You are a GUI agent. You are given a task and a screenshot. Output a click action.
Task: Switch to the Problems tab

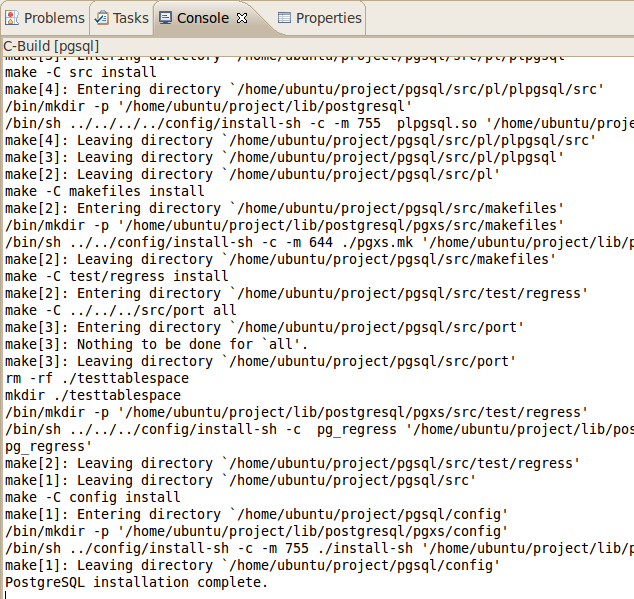point(54,18)
